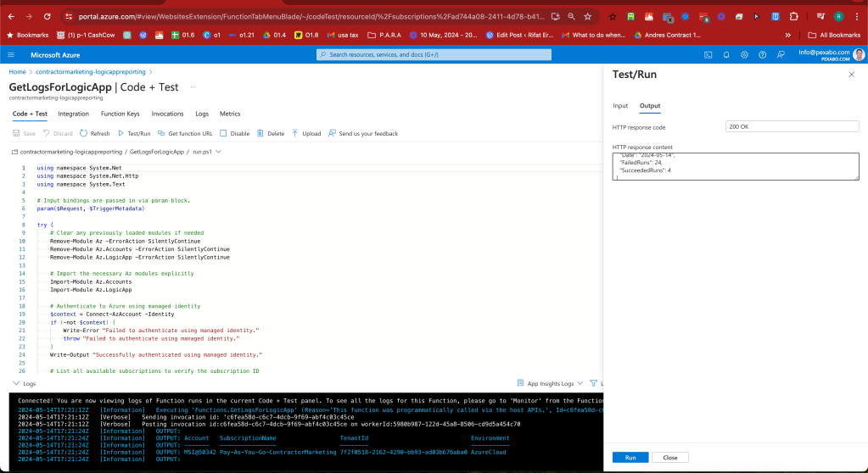Switch to the Metrics tab

pos(230,114)
